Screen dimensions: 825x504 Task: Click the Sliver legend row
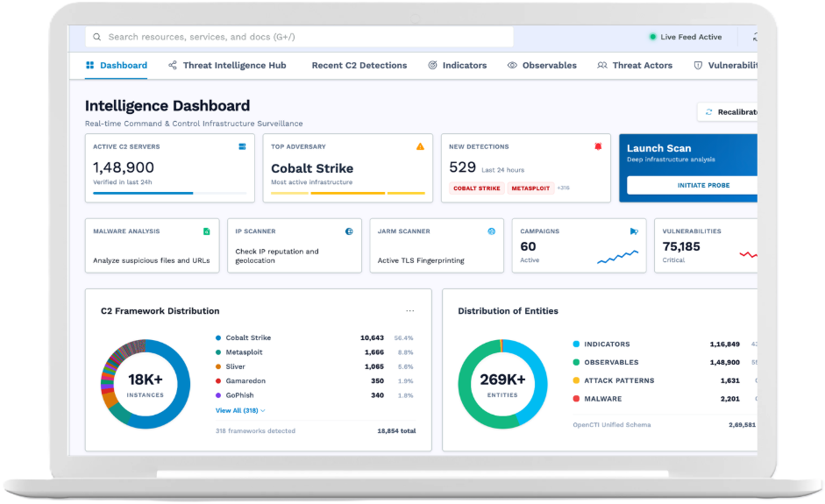point(315,366)
